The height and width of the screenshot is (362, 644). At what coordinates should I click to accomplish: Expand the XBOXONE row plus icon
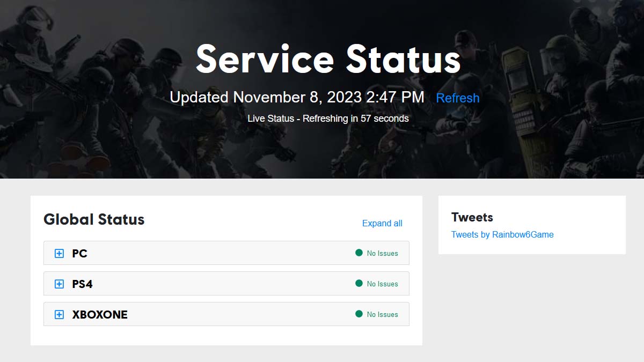click(60, 315)
